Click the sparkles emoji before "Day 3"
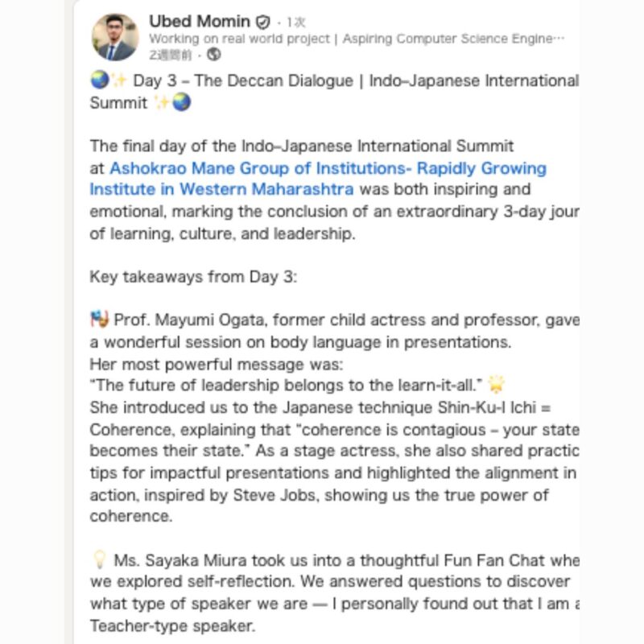644x644 pixels. (x=119, y=80)
